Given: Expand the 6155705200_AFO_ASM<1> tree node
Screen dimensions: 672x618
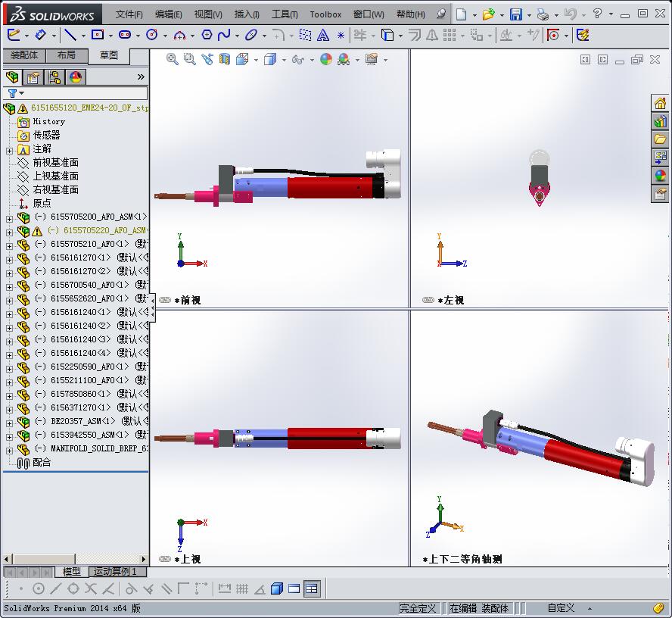Looking at the screenshot, I should [x=9, y=219].
